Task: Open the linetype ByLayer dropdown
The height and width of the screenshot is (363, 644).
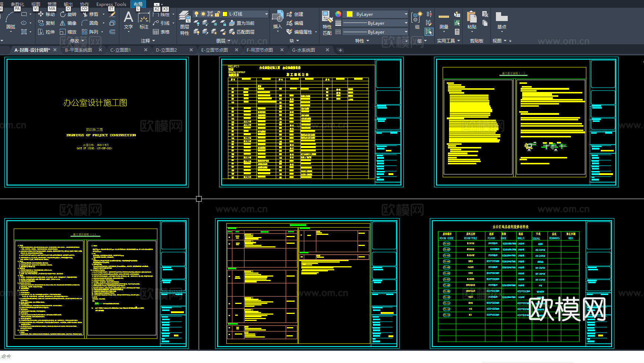Action: [x=376, y=32]
